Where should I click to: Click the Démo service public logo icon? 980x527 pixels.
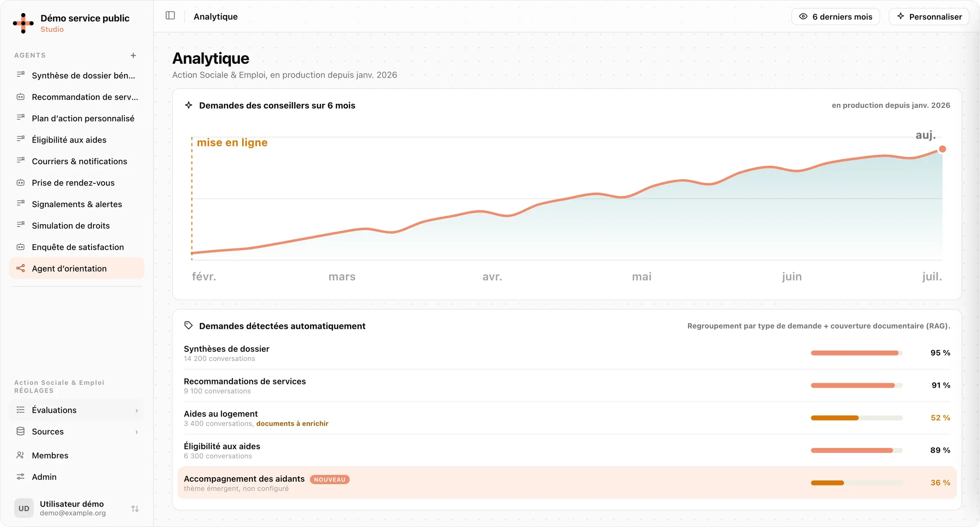(23, 23)
